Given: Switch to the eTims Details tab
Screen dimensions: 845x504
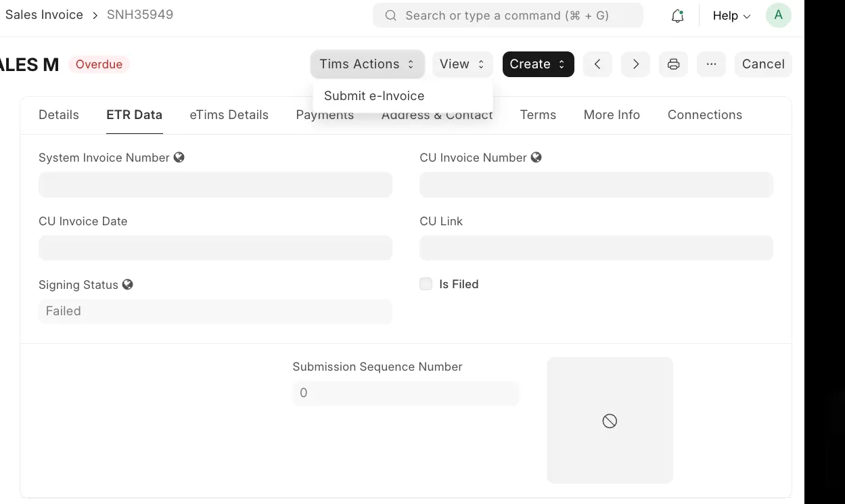Looking at the screenshot, I should point(229,115).
